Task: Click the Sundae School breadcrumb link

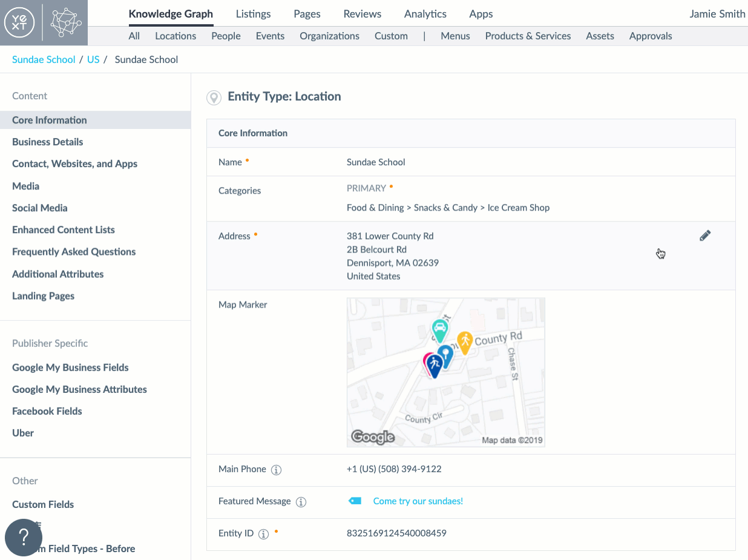Action: pyautogui.click(x=44, y=59)
